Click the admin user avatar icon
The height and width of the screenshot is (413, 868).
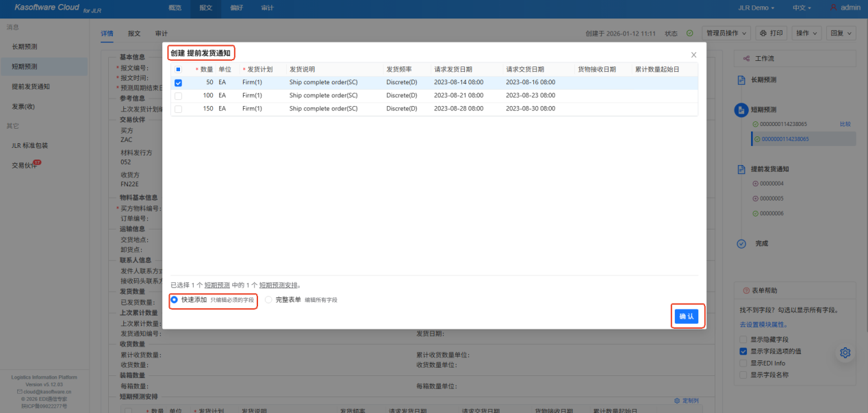[x=833, y=8]
